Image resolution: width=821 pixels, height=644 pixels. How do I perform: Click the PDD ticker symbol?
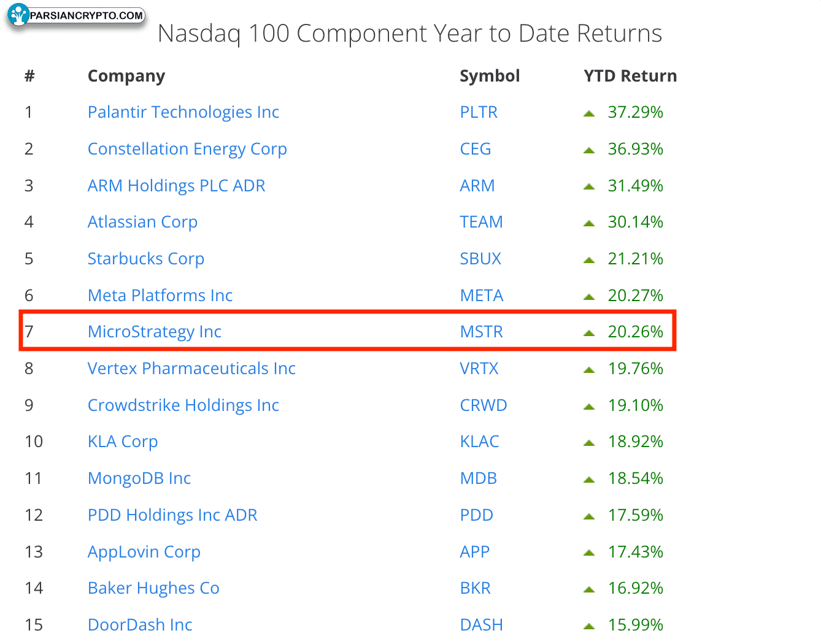tap(477, 515)
